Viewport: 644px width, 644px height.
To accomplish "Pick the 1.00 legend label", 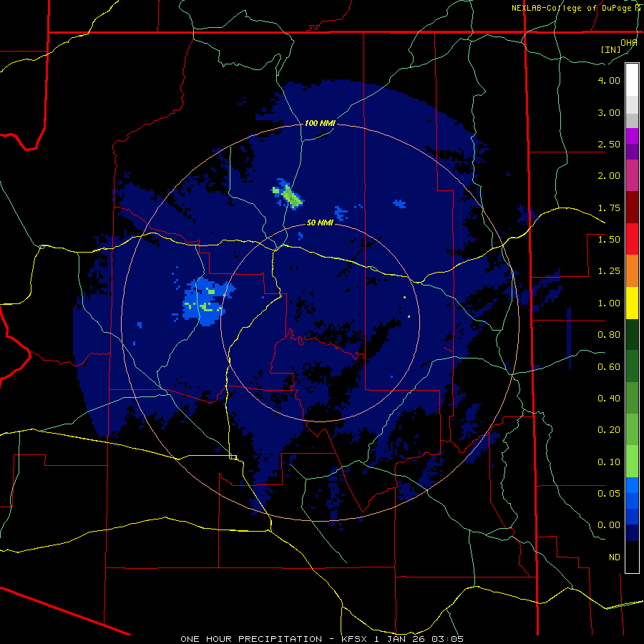I will pos(609,303).
